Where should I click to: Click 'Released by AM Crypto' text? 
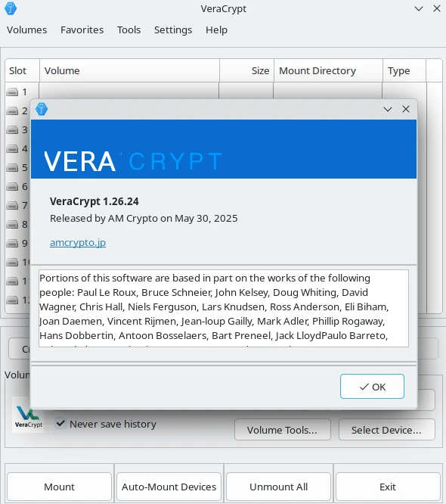104,218
